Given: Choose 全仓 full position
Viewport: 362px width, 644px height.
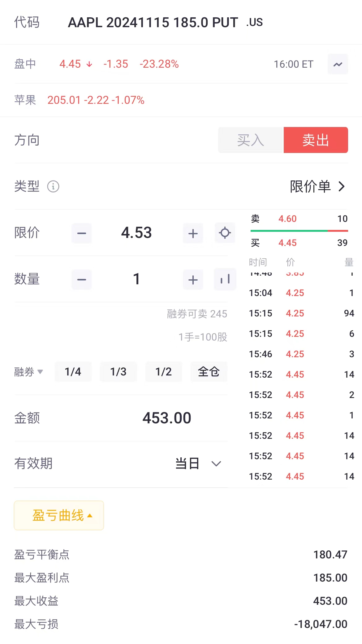Looking at the screenshot, I should (x=209, y=372).
